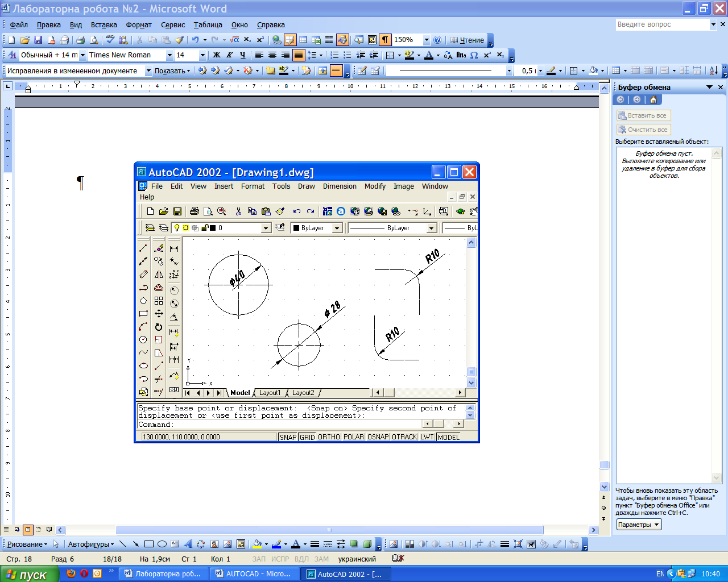Click Drawing toolbar fill color bucket
Image resolution: width=728 pixels, height=582 pixels.
coord(257,544)
